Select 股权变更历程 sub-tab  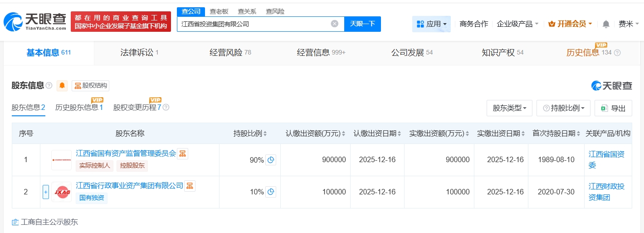(x=137, y=108)
